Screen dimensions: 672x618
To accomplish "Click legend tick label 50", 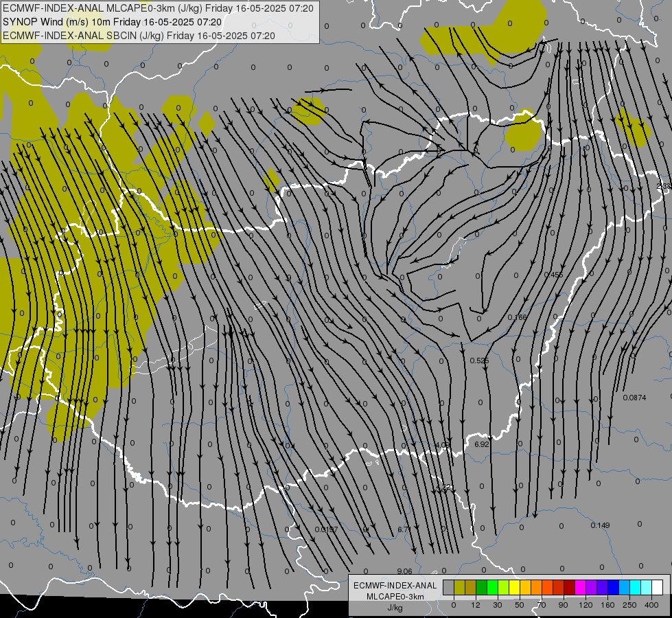I will pos(520,605).
